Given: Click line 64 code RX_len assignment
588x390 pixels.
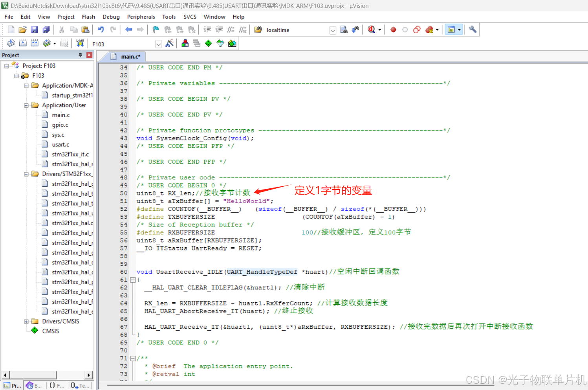Looking at the screenshot, I should (x=228, y=304).
